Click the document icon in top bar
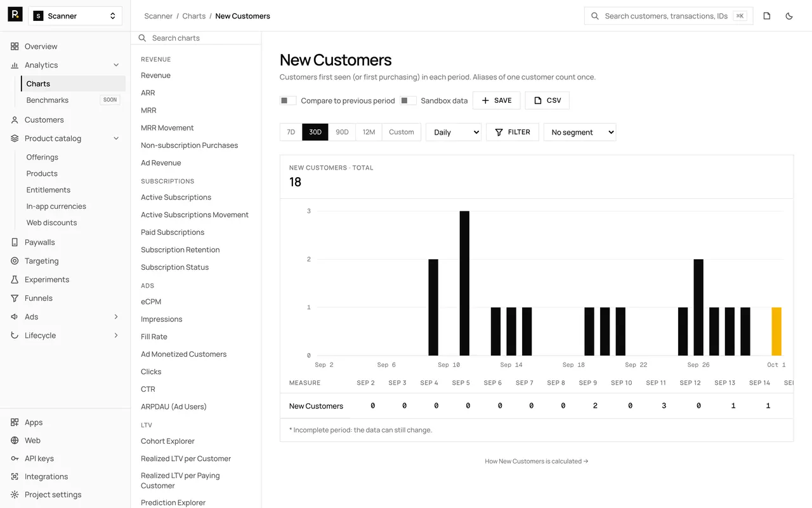Screen dimensions: 812x508 click(x=767, y=16)
